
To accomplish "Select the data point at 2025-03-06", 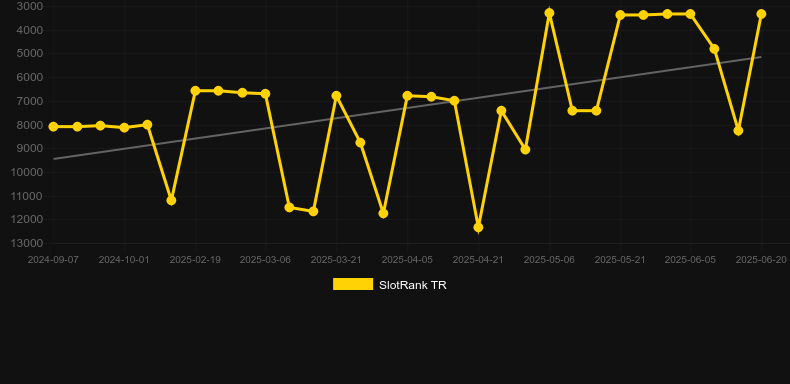I will pos(266,94).
